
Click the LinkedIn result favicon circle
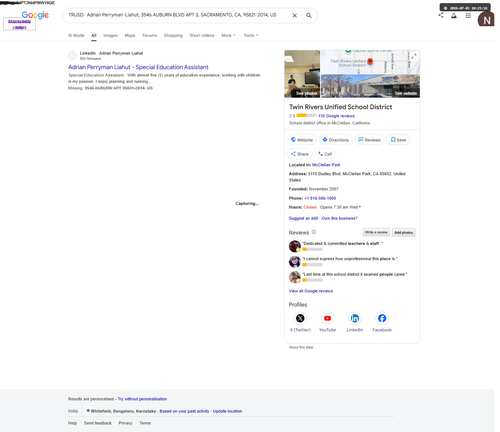point(72,56)
